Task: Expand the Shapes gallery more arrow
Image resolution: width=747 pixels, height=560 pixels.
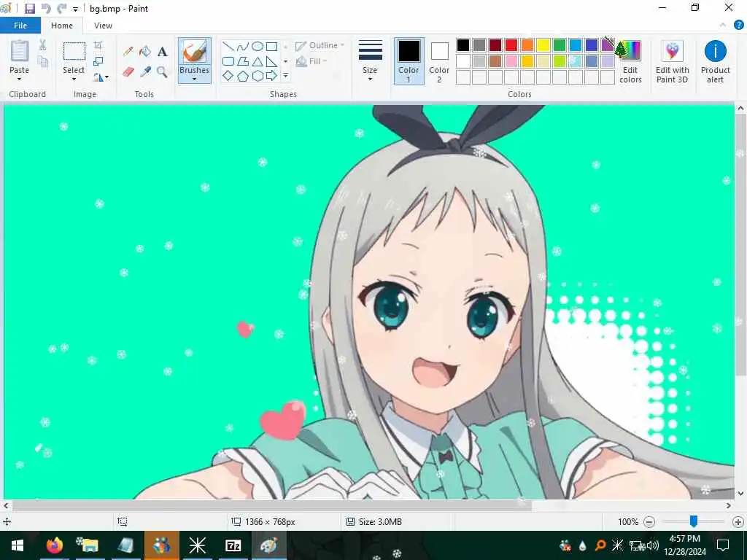Action: (x=285, y=76)
